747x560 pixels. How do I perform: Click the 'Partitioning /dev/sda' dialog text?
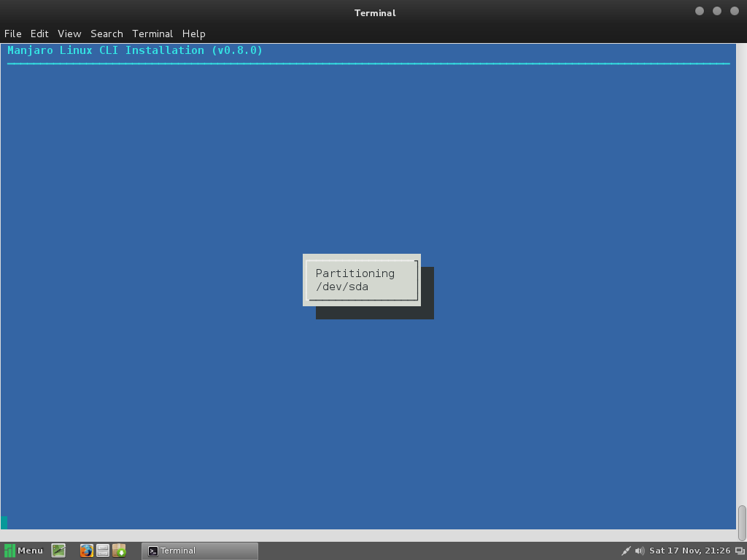tap(355, 280)
